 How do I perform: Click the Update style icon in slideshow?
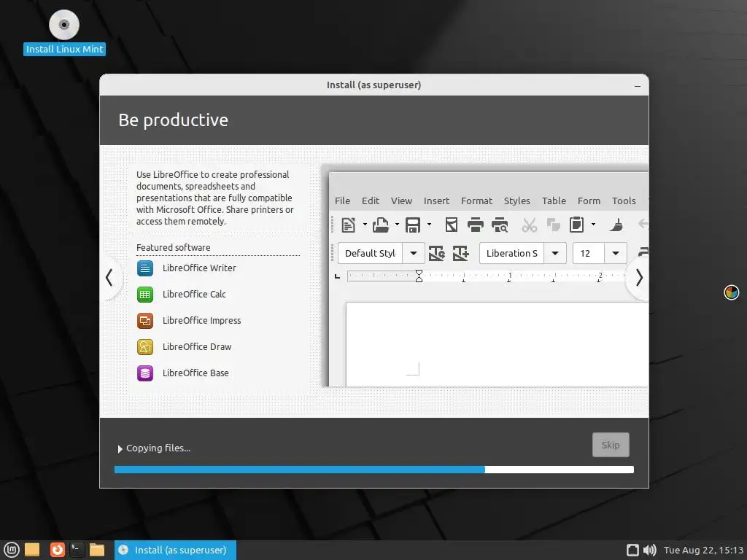tap(436, 253)
